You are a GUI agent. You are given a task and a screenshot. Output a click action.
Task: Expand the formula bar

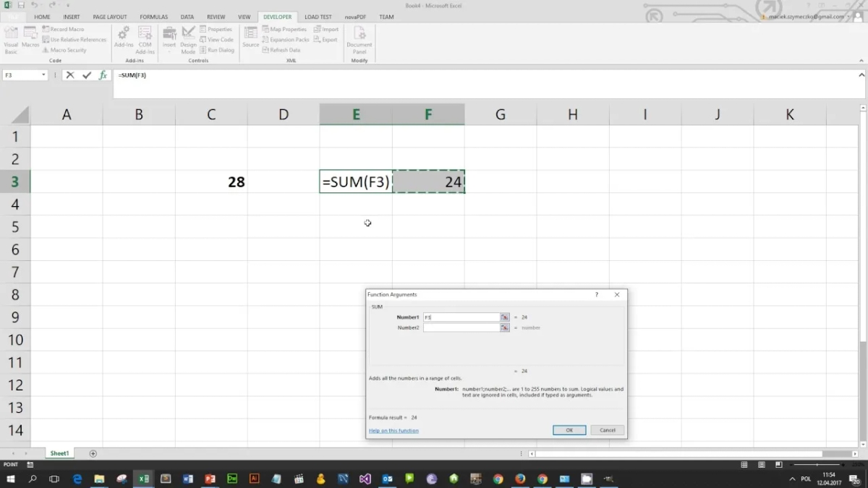pyautogui.click(x=861, y=75)
